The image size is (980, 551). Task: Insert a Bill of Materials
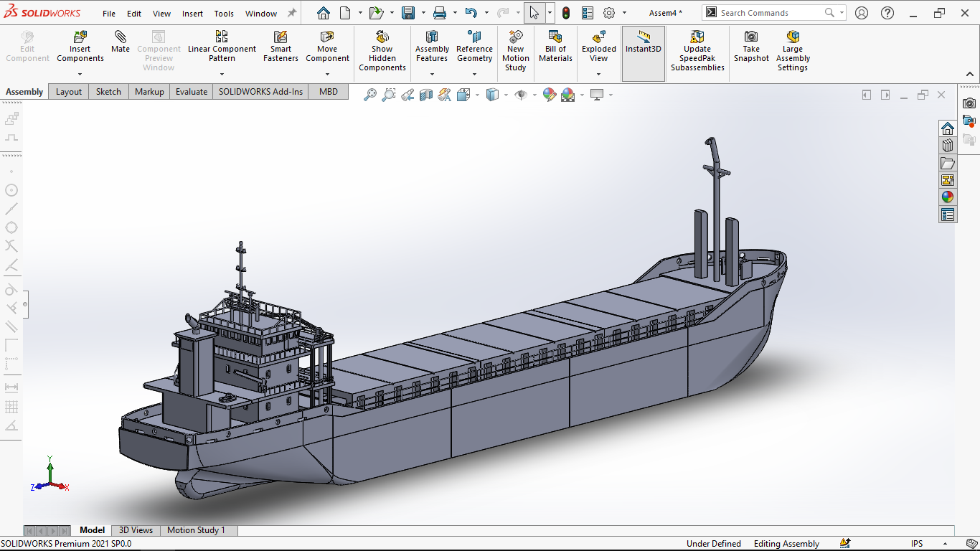[555, 46]
